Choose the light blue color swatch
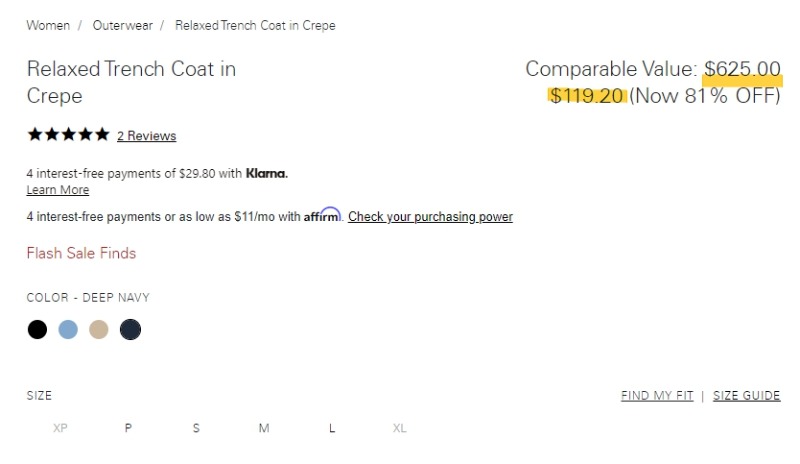 [x=68, y=329]
